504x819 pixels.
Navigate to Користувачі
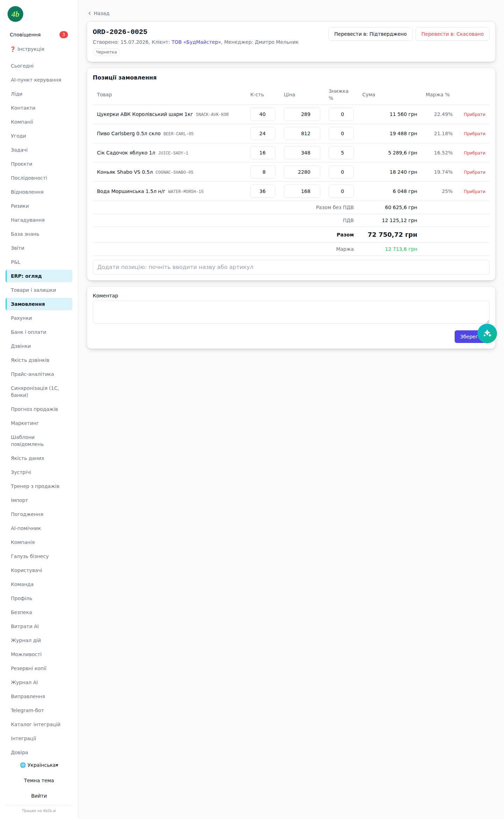(39, 570)
